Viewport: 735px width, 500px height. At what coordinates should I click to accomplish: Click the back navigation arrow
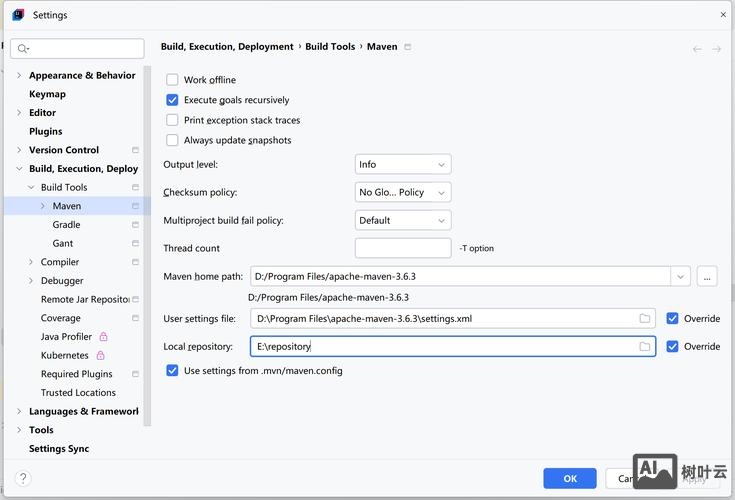(697, 48)
